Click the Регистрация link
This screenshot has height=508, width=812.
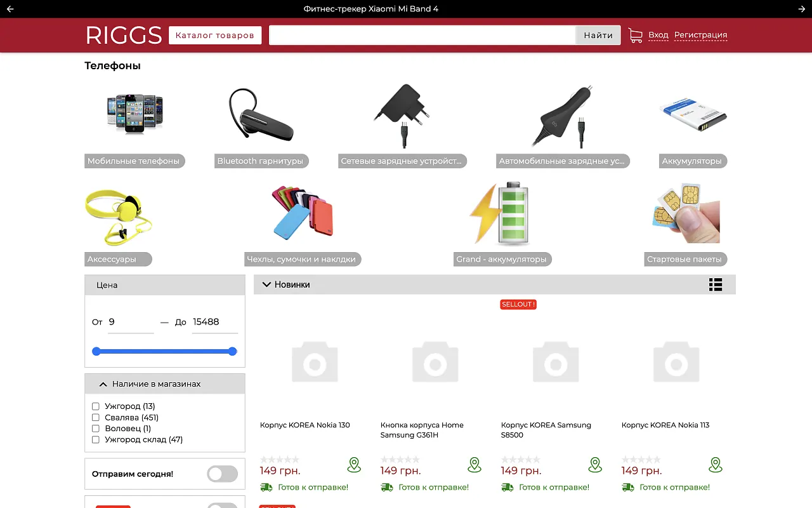tap(700, 35)
